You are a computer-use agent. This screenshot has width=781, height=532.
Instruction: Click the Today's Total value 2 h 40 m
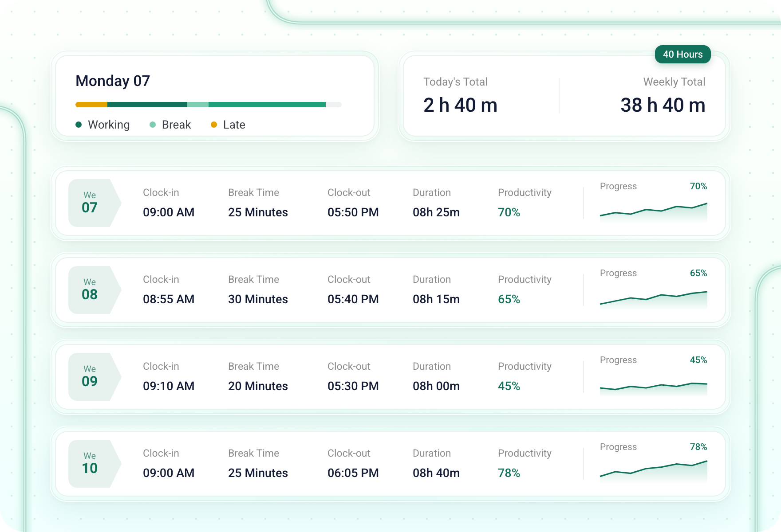click(x=460, y=105)
